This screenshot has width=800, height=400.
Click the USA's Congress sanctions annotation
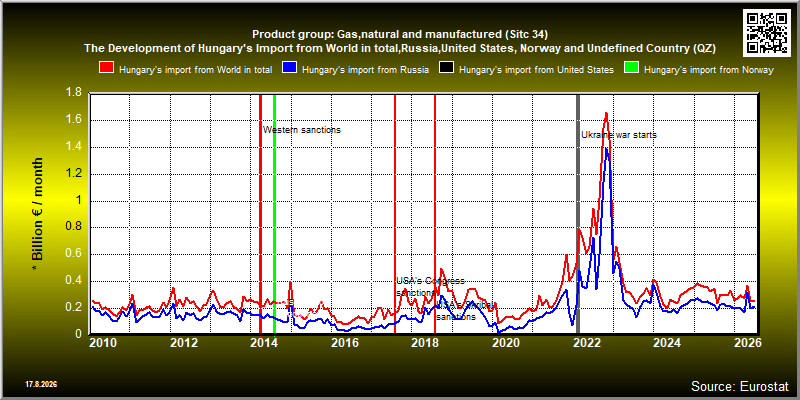coord(431,287)
